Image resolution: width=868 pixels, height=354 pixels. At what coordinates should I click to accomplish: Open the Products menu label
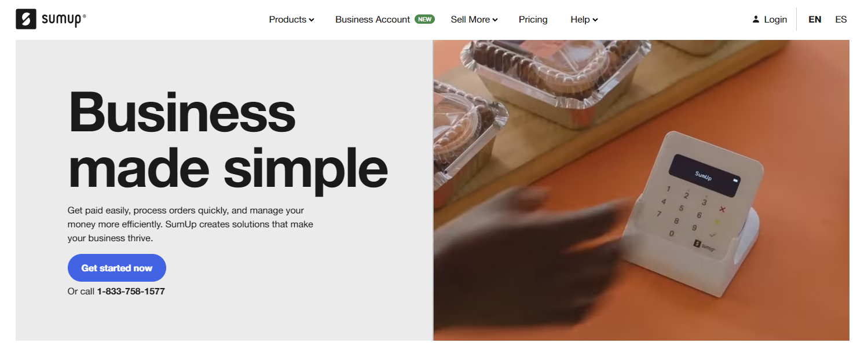click(288, 20)
